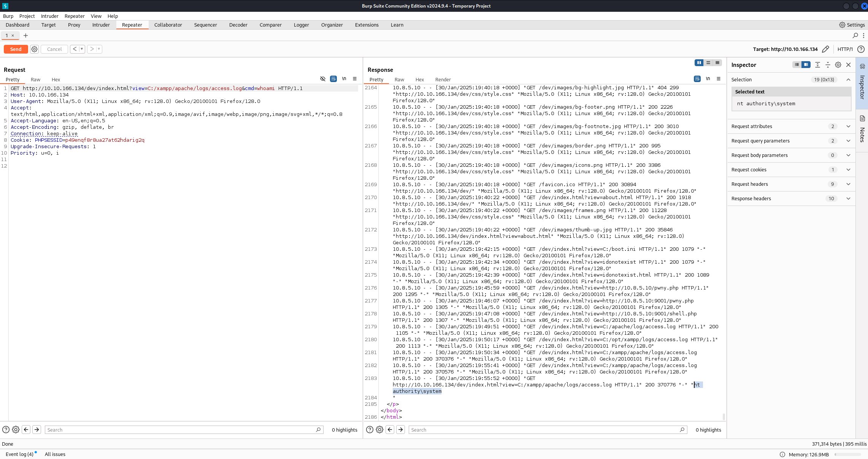Send the request
The image size is (868, 459).
click(x=16, y=49)
